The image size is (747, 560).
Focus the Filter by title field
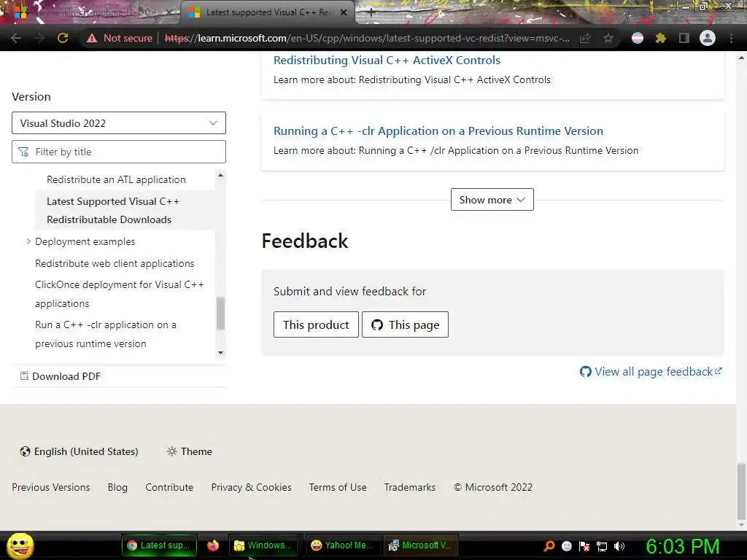[119, 152]
